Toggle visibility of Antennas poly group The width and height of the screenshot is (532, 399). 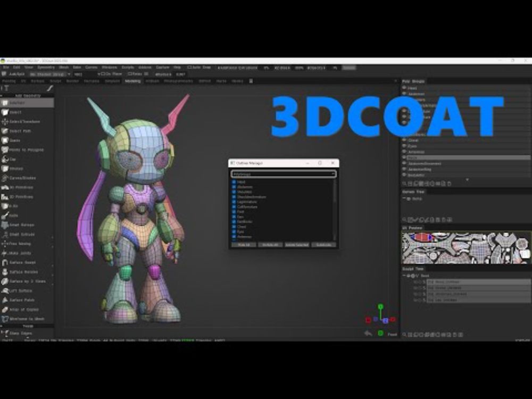click(x=404, y=152)
